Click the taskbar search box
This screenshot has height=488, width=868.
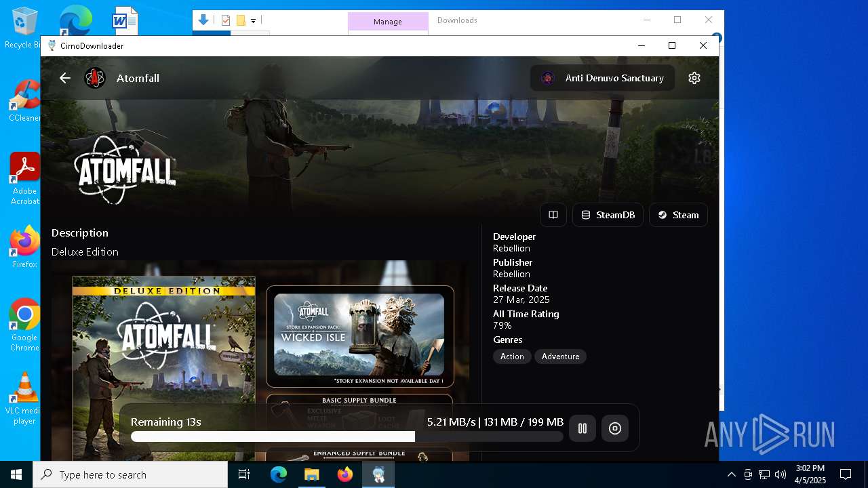tap(130, 474)
